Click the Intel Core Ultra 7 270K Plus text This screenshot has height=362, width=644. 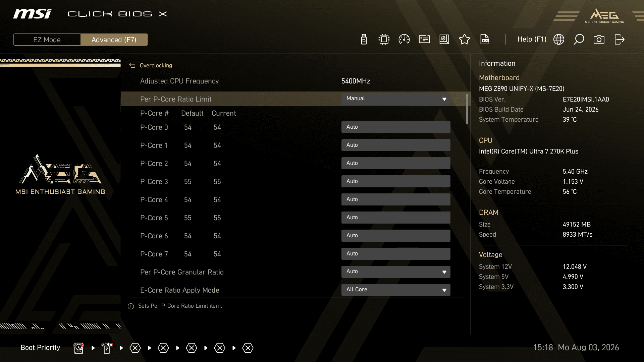click(x=528, y=152)
